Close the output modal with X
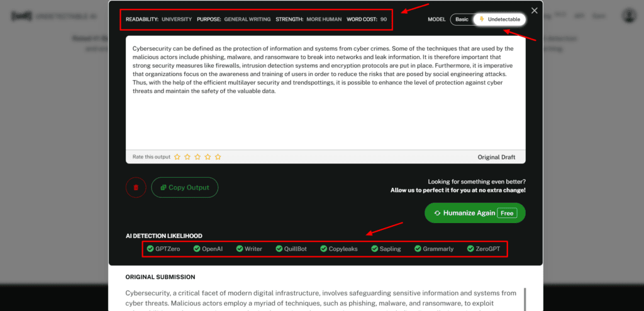 pos(535,11)
